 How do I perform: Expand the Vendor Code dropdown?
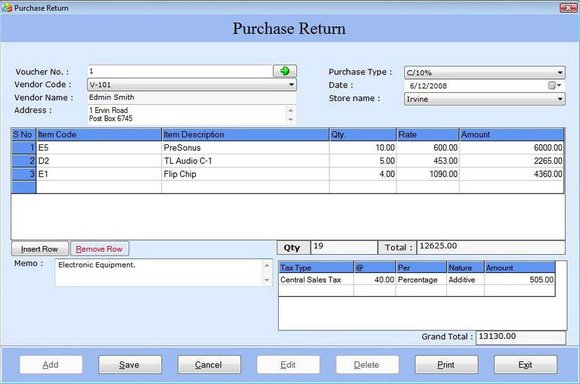click(291, 85)
